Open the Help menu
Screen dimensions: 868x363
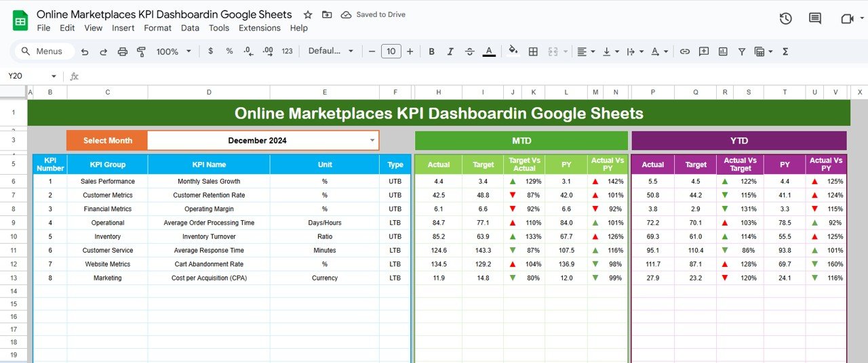click(x=299, y=28)
